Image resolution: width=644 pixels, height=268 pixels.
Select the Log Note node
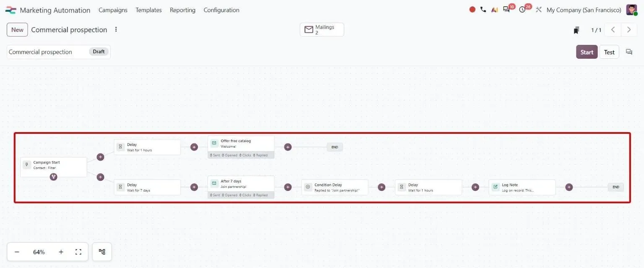(522, 187)
